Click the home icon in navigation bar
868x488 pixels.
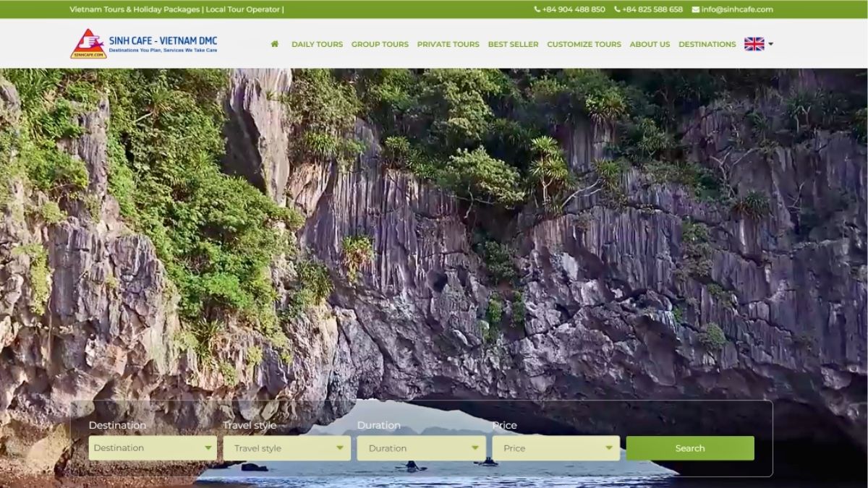coord(275,44)
